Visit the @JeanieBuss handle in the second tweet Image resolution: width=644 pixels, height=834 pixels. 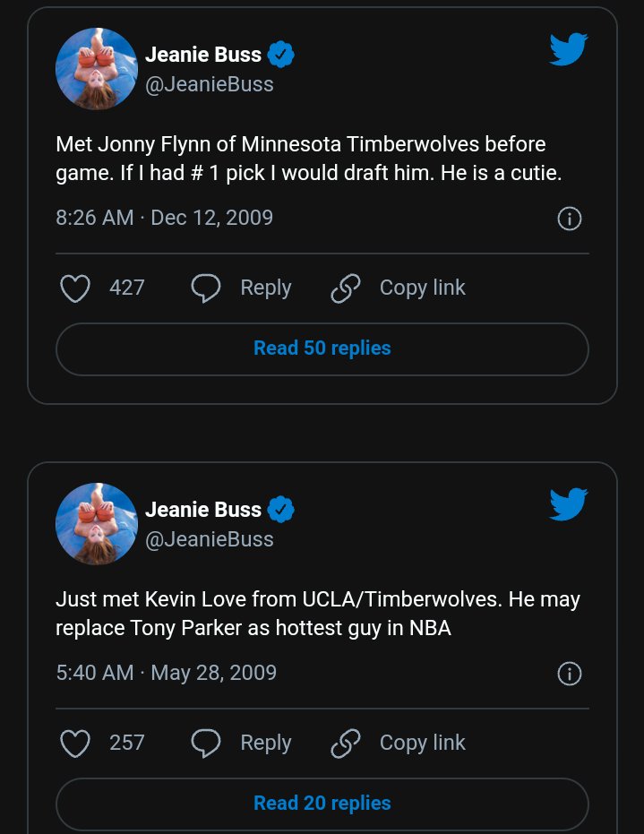coord(210,539)
